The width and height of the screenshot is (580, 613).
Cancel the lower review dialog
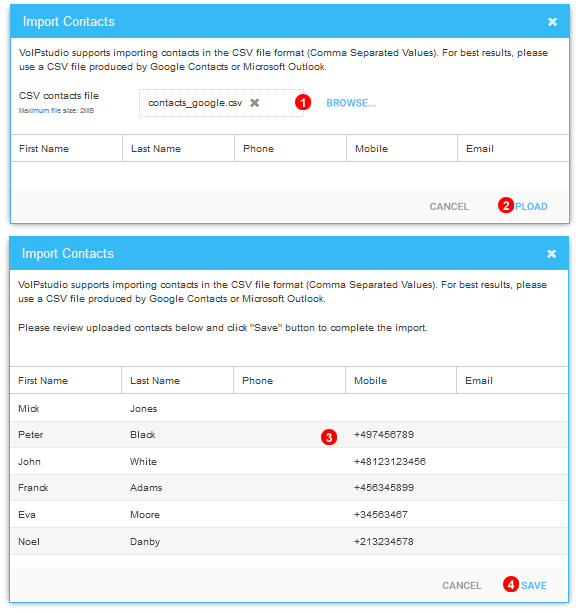tap(462, 585)
